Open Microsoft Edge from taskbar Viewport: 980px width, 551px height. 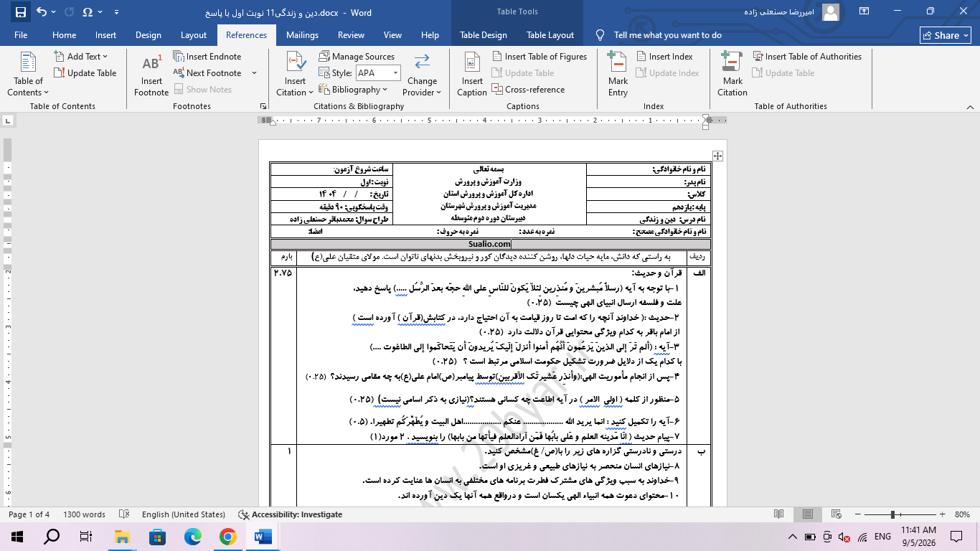pyautogui.click(x=192, y=536)
